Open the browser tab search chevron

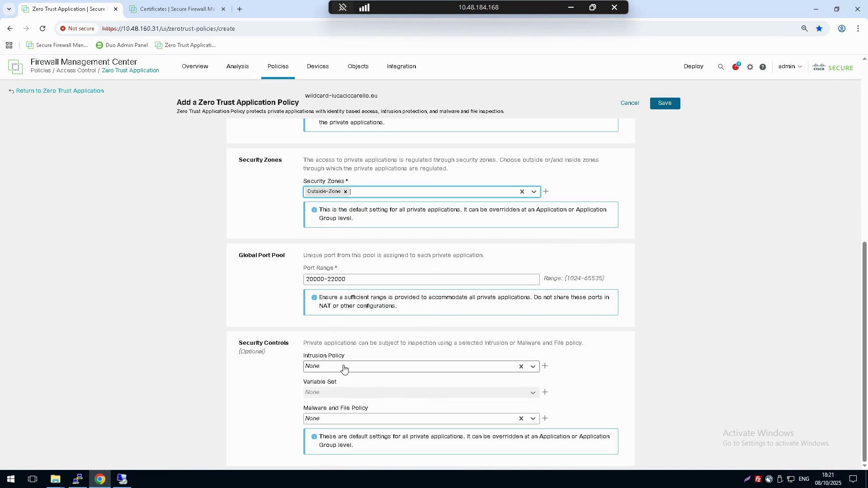(x=9, y=9)
